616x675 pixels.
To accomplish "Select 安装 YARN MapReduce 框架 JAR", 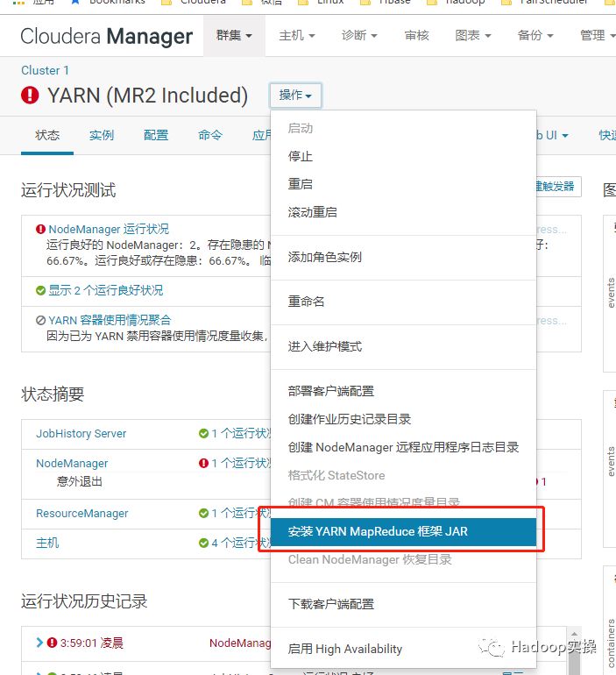I will (403, 531).
